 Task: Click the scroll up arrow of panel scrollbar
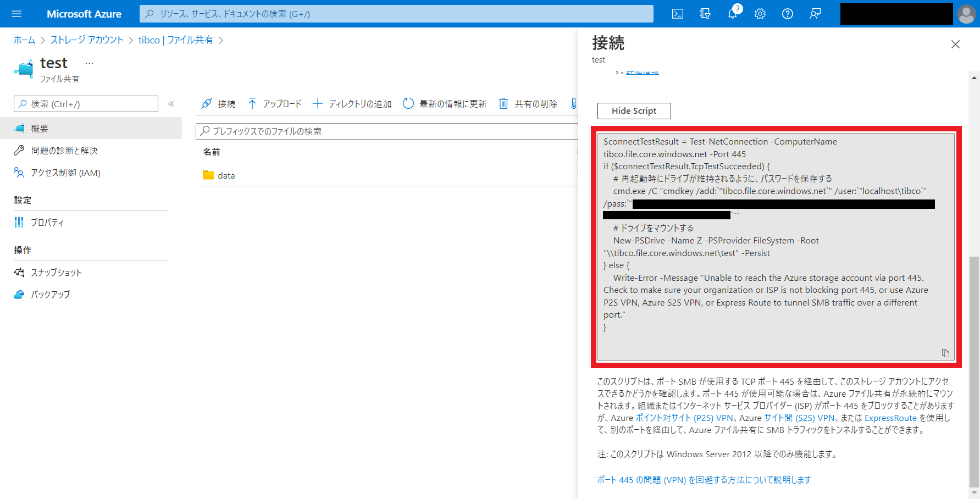pyautogui.click(x=974, y=78)
